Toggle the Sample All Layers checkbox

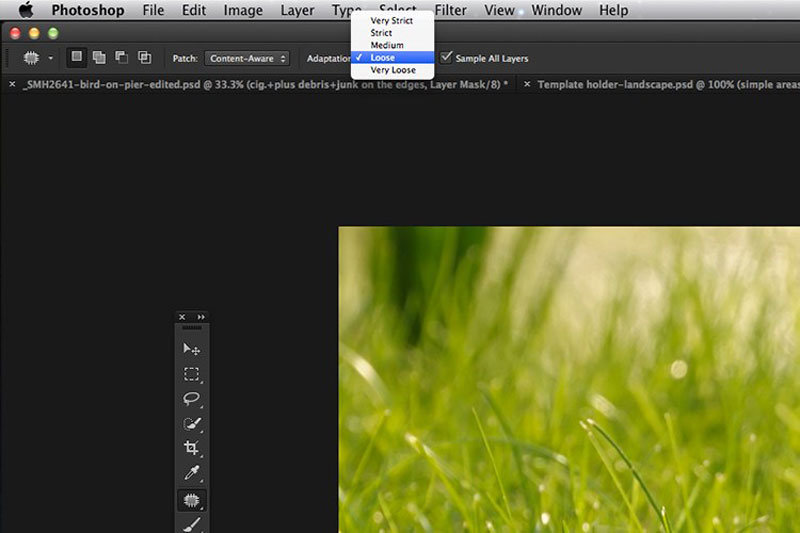point(446,58)
